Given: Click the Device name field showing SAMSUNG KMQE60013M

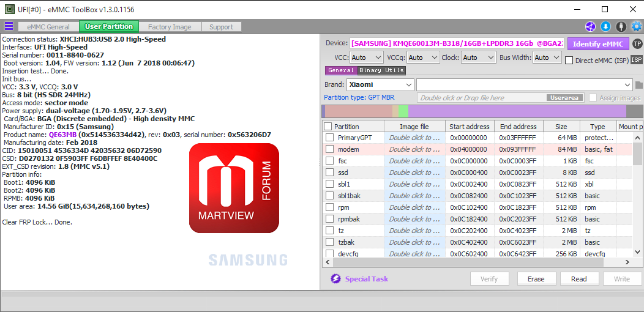Looking at the screenshot, I should coord(457,43).
